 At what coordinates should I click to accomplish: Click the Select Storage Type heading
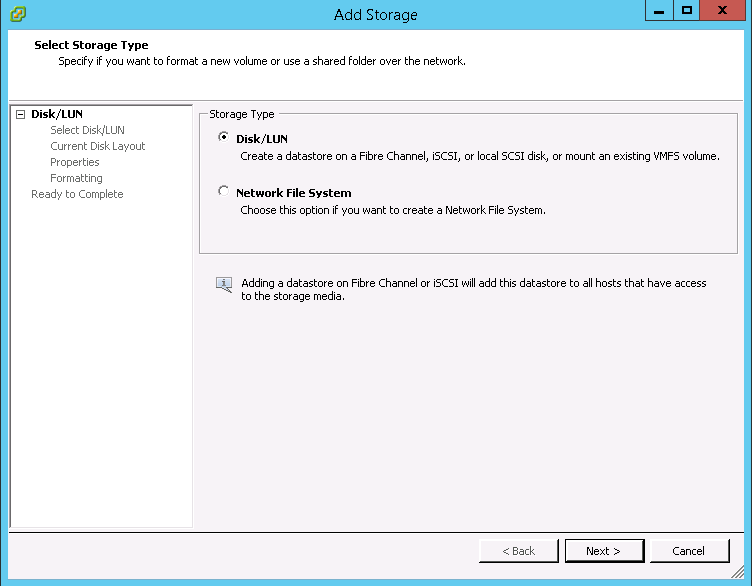coord(91,45)
